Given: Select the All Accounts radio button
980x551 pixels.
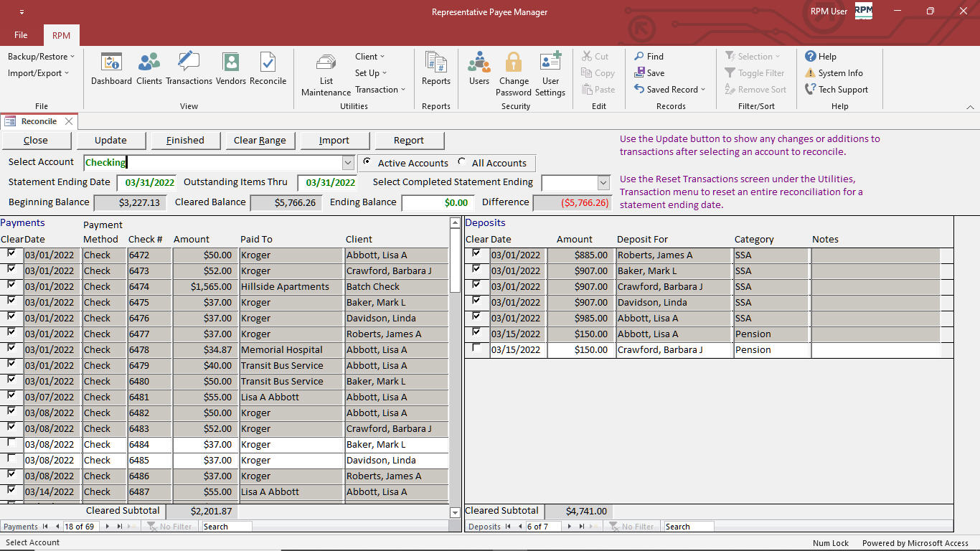Looking at the screenshot, I should click(461, 162).
